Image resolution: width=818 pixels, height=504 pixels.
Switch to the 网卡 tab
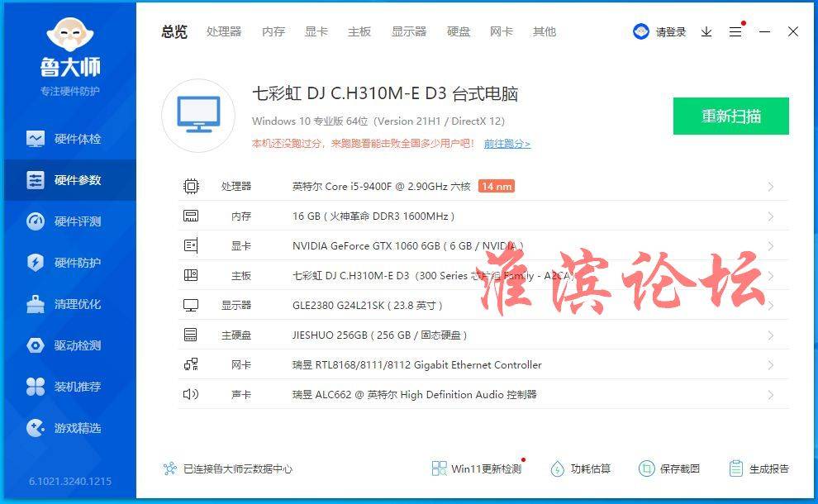502,32
